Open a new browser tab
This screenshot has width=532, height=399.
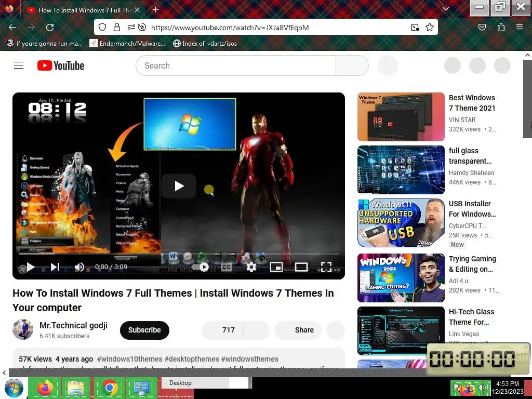pos(156,9)
